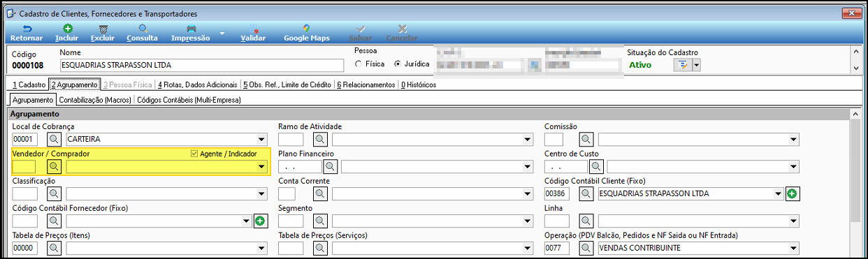
Task: Click the Incluir toolbar button
Action: pos(67,33)
